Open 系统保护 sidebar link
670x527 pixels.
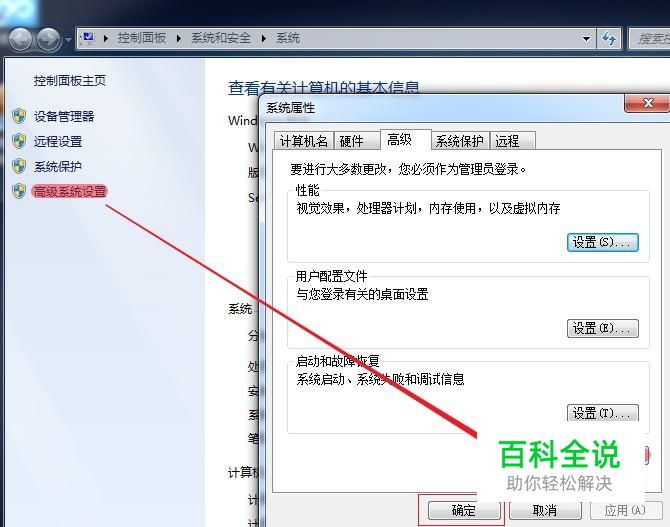(x=58, y=166)
